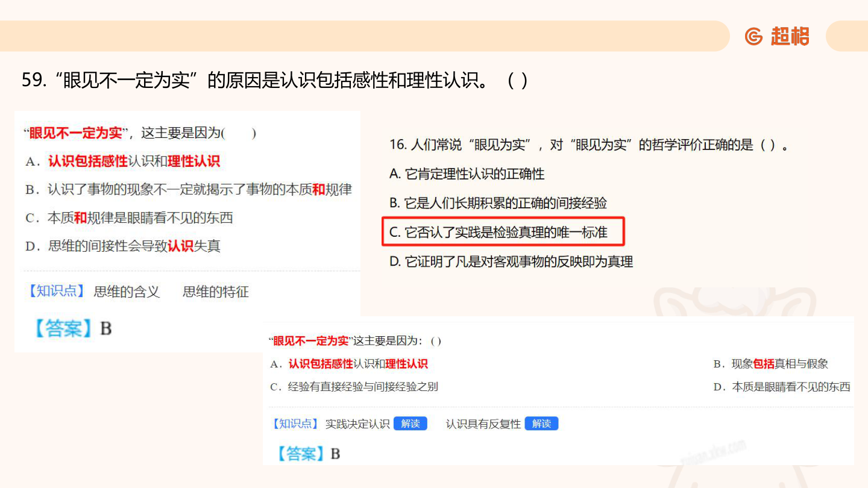Click the 解读 button beside 认识具有反复性
This screenshot has height=488, width=868.
coord(541,424)
